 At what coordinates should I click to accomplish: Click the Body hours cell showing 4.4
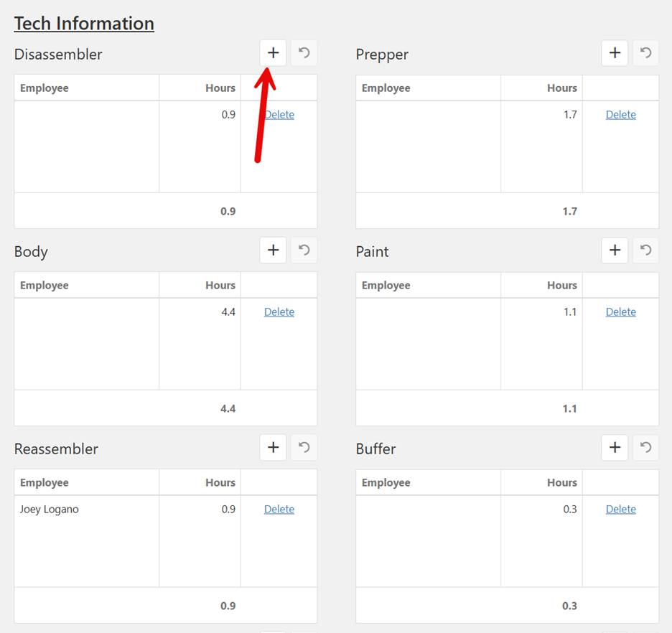point(228,312)
